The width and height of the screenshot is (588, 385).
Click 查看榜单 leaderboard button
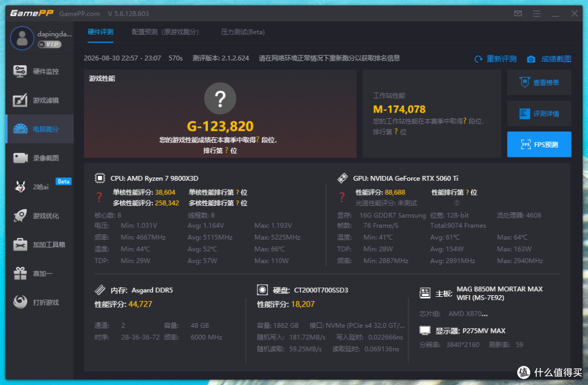(x=539, y=83)
